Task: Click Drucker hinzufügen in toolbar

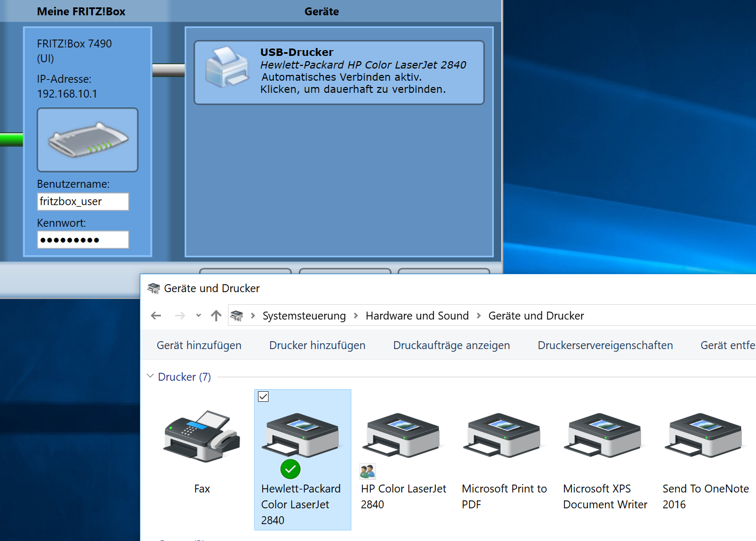Action: [x=317, y=345]
